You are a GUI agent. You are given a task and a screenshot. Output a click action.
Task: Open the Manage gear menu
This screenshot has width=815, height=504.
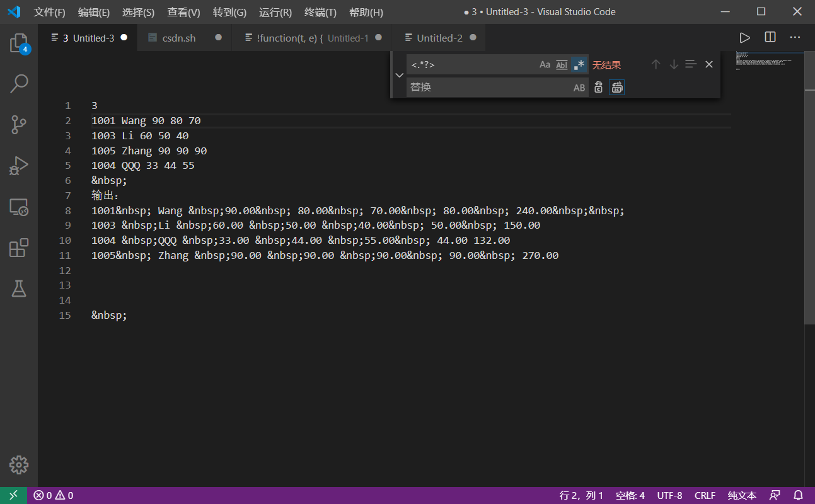pos(19,465)
